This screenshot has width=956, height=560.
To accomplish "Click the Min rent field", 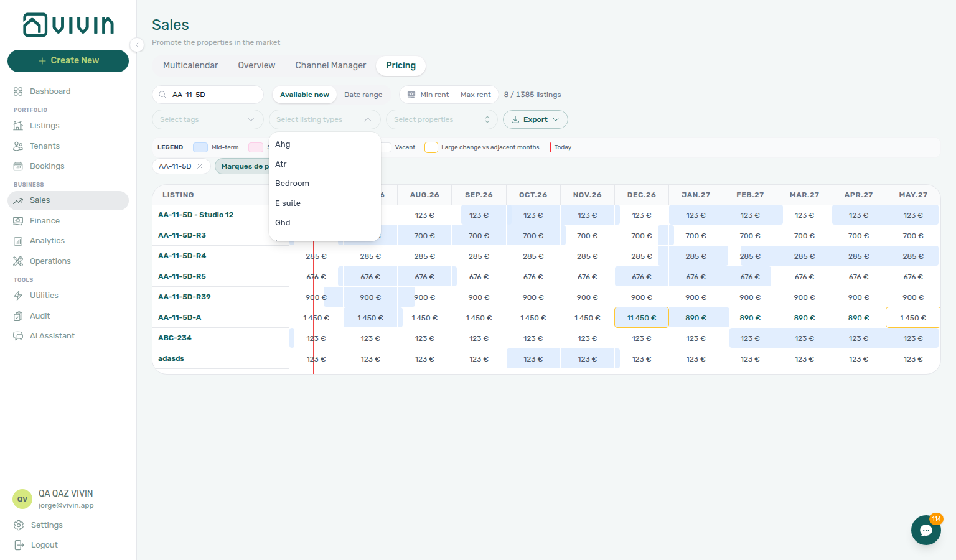I will tap(434, 95).
